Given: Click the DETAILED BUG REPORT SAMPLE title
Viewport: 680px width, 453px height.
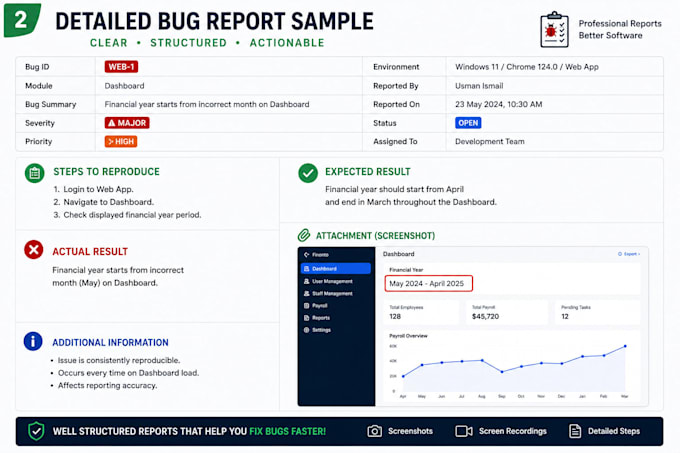Looking at the screenshot, I should click(x=214, y=21).
